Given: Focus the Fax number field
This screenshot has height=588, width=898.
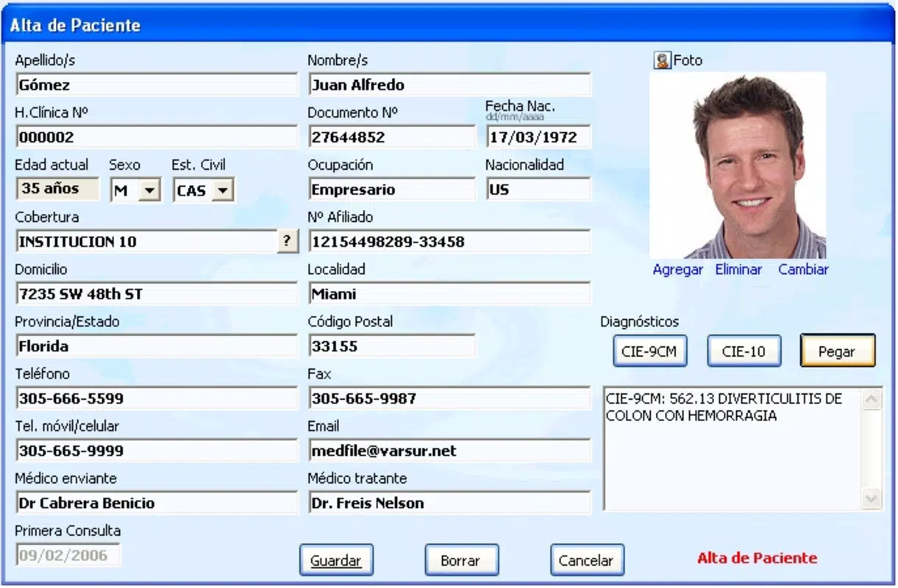Looking at the screenshot, I should [449, 398].
